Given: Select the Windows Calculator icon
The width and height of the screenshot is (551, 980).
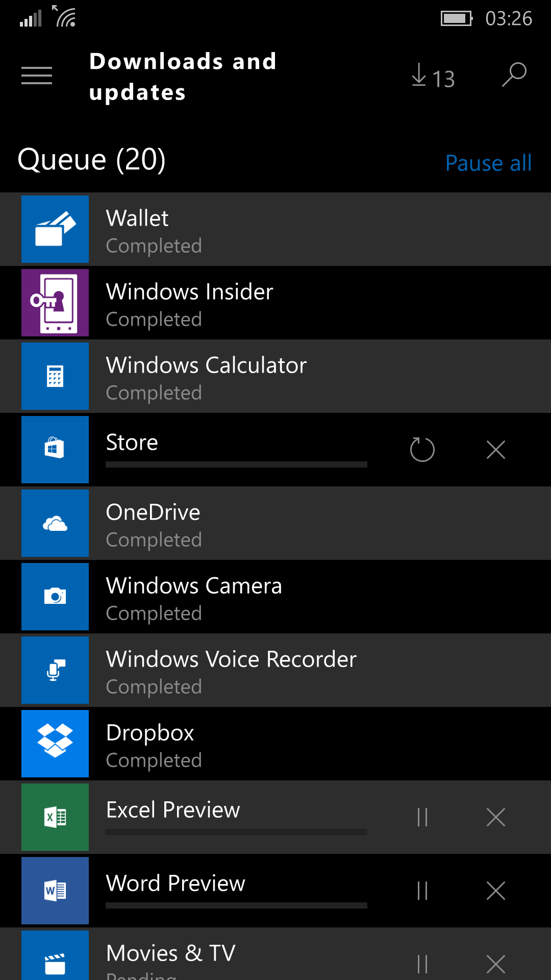Looking at the screenshot, I should [x=55, y=376].
